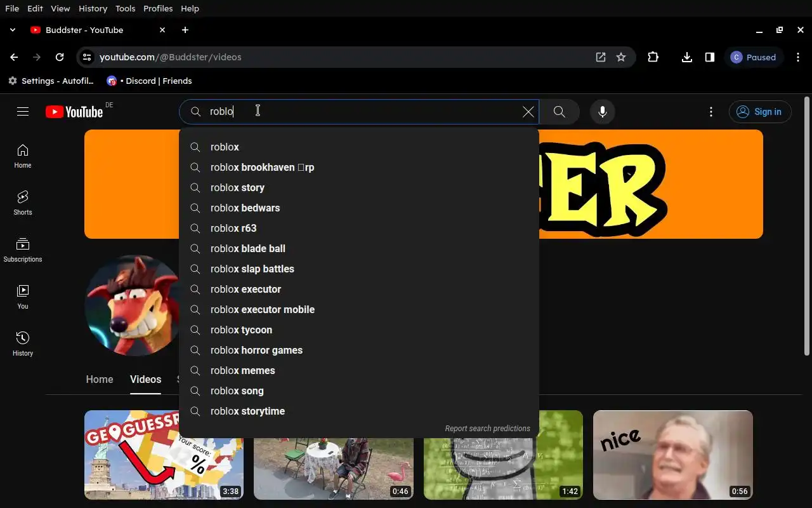Switch to channel Home tab
This screenshot has width=812, height=508.
click(100, 379)
